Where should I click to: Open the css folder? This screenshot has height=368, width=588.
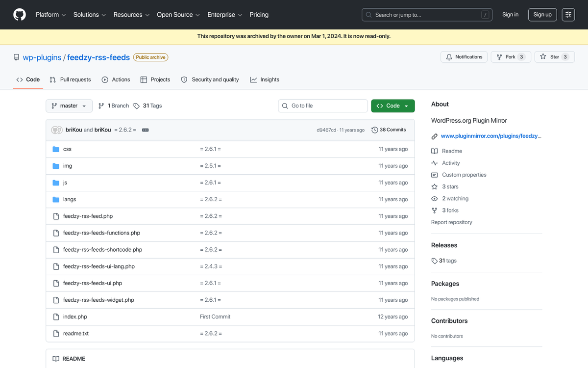tap(67, 149)
